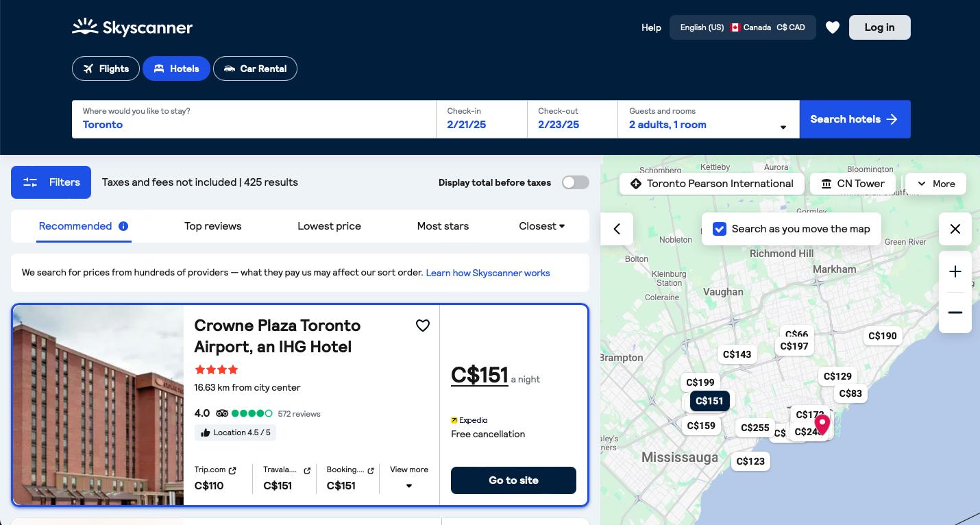Open Trip.com via its external link icon
The height and width of the screenshot is (525, 980).
click(x=232, y=469)
